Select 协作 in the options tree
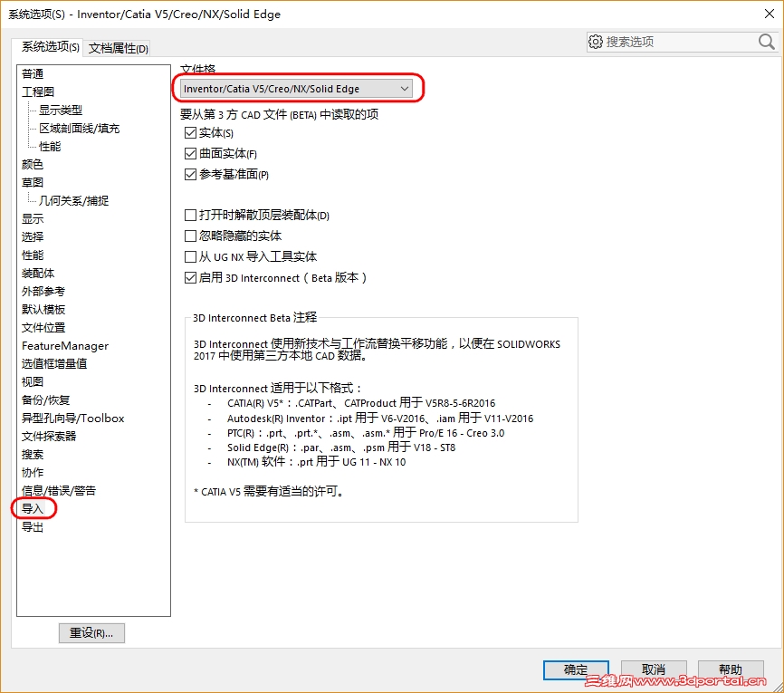Viewport: 784px width, 693px height. coord(33,473)
